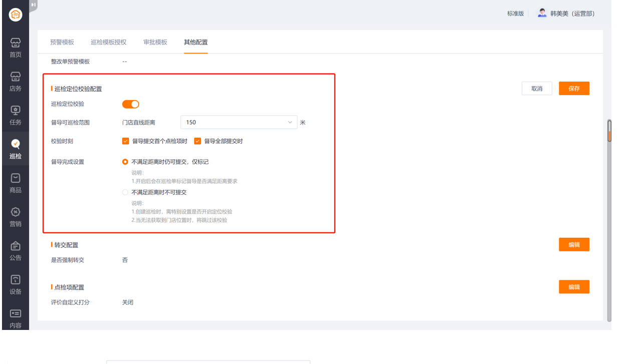Select the 不满足距离时不可提交 radio option
The height and width of the screenshot is (364, 621).
click(x=125, y=192)
